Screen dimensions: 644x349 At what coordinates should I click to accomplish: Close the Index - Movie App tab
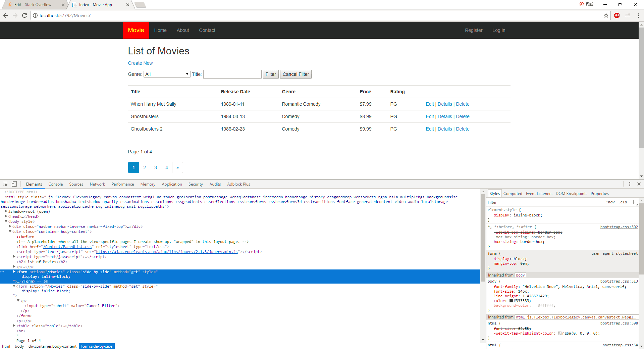[128, 5]
